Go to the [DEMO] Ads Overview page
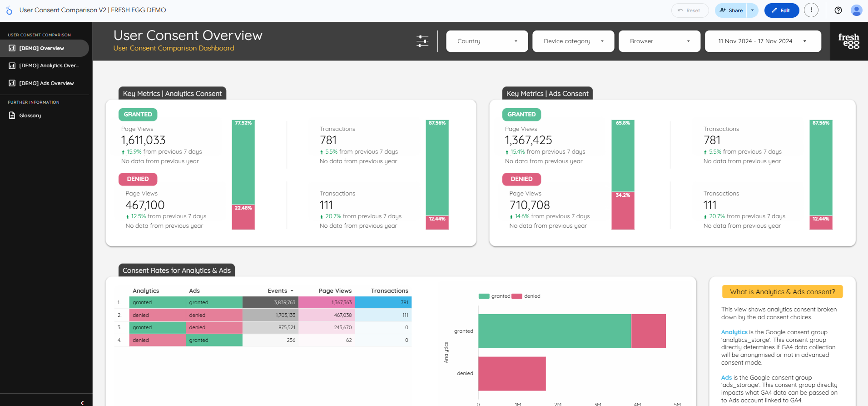 46,83
